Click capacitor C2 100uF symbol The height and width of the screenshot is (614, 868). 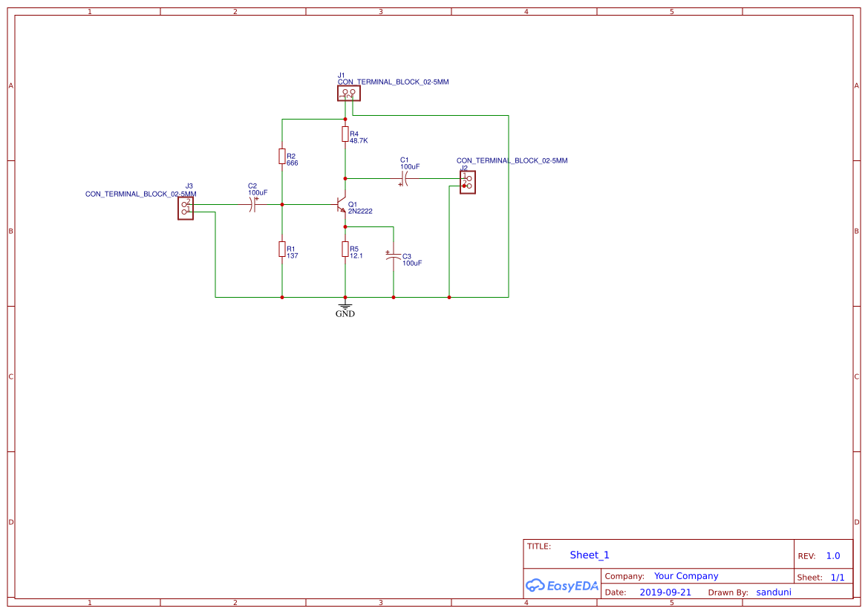pyautogui.click(x=253, y=206)
